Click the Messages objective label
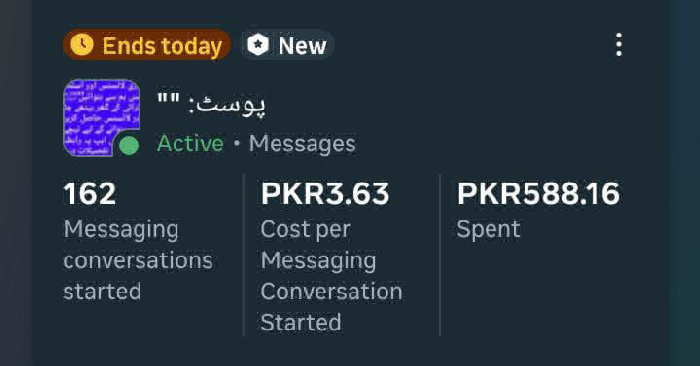Viewport: 700px width, 366px height. 302,144
